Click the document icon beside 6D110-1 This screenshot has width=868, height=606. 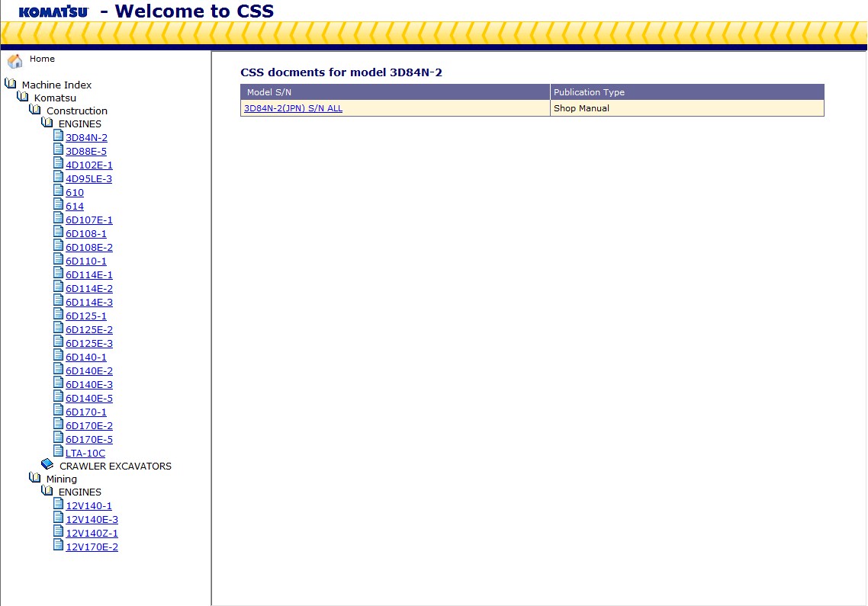point(58,259)
